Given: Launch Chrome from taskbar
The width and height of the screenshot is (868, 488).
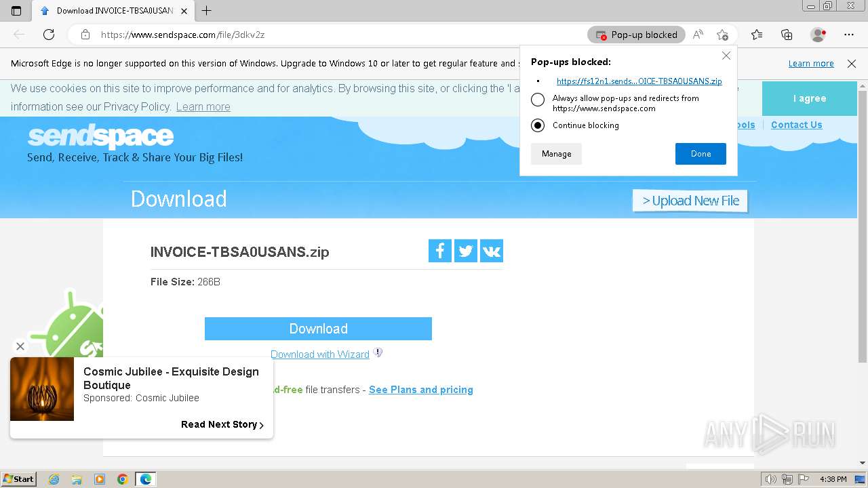Looking at the screenshot, I should 123,479.
